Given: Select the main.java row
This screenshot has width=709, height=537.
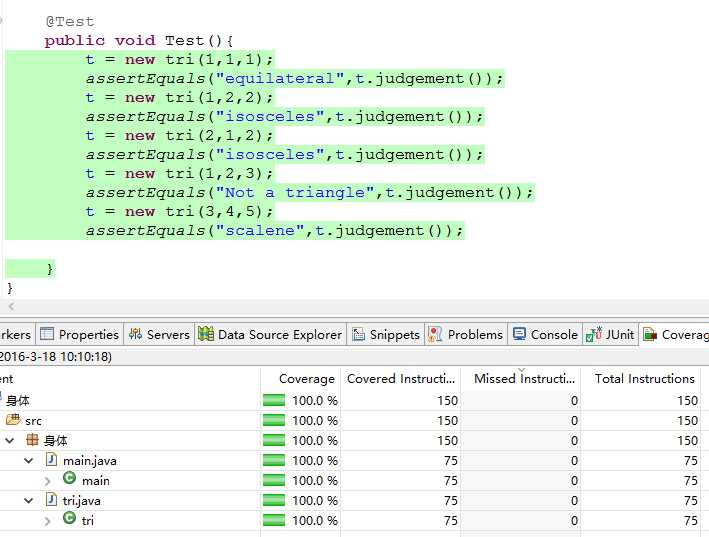Looking at the screenshot, I should click(350, 460).
